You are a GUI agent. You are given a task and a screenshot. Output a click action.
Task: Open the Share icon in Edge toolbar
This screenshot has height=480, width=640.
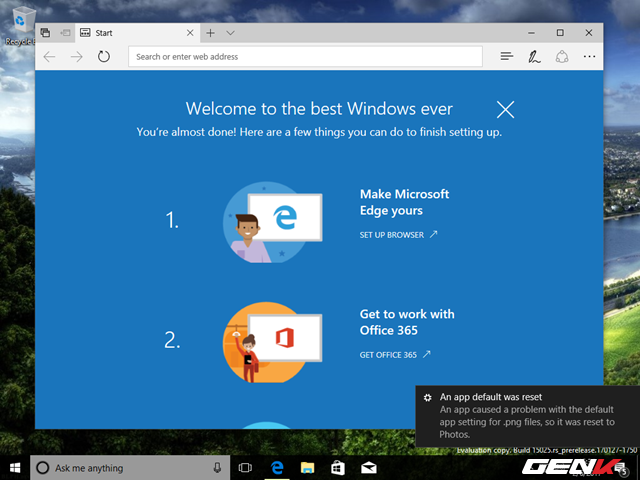(562, 56)
